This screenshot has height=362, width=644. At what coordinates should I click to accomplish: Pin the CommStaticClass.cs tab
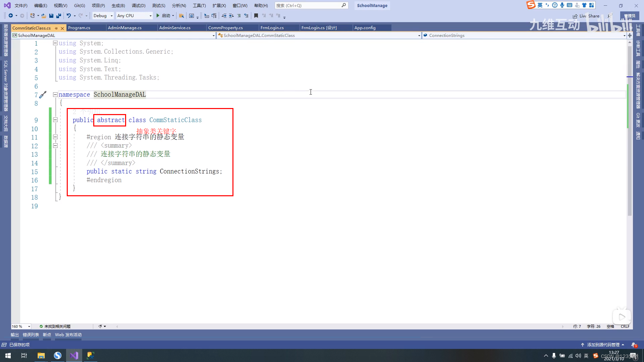pyautogui.click(x=56, y=28)
